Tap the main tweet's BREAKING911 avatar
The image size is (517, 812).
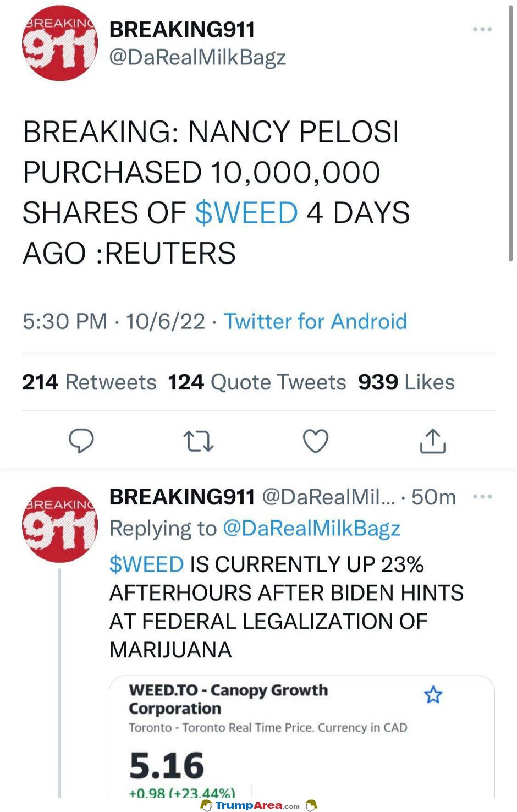pyautogui.click(x=60, y=43)
